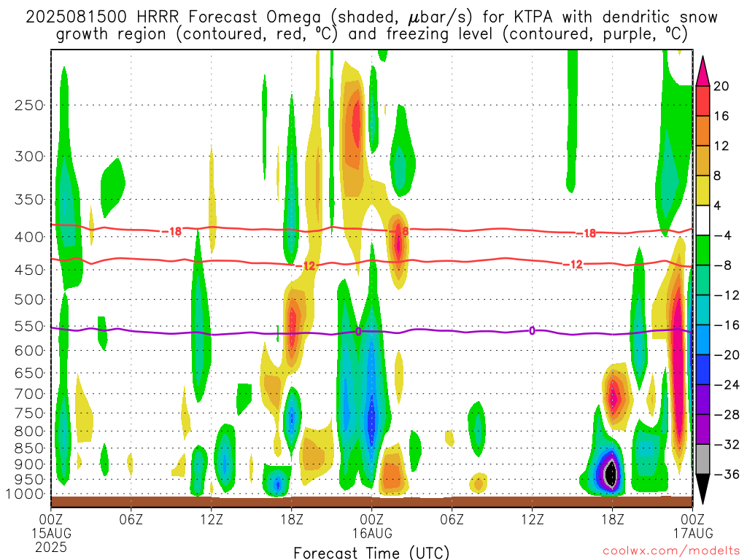Select the red legend swatch between 16 and 20
This screenshot has width=747, height=560.
[703, 101]
